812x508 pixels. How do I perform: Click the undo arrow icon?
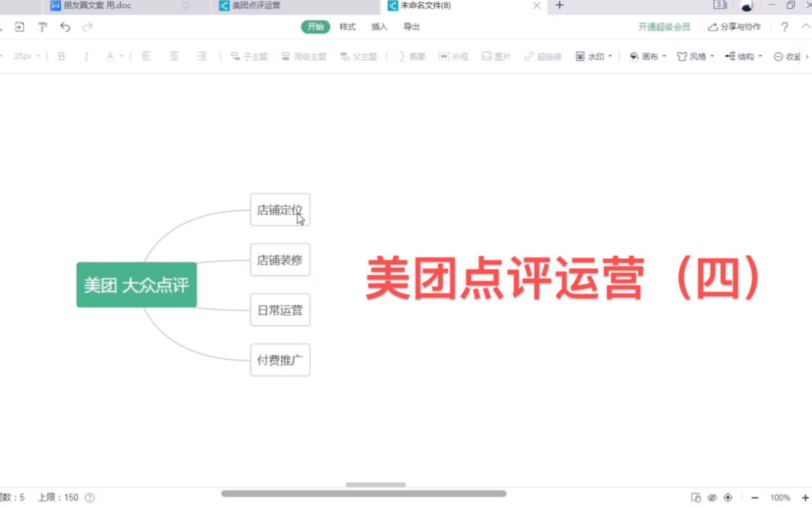pos(65,27)
